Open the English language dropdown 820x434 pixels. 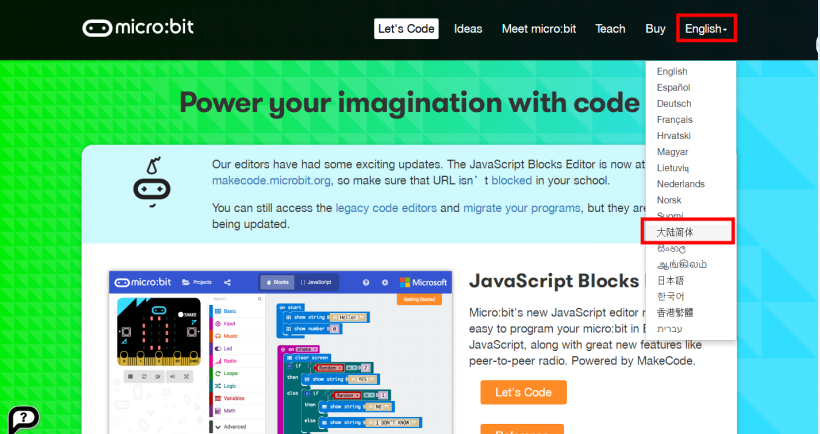pyautogui.click(x=706, y=29)
